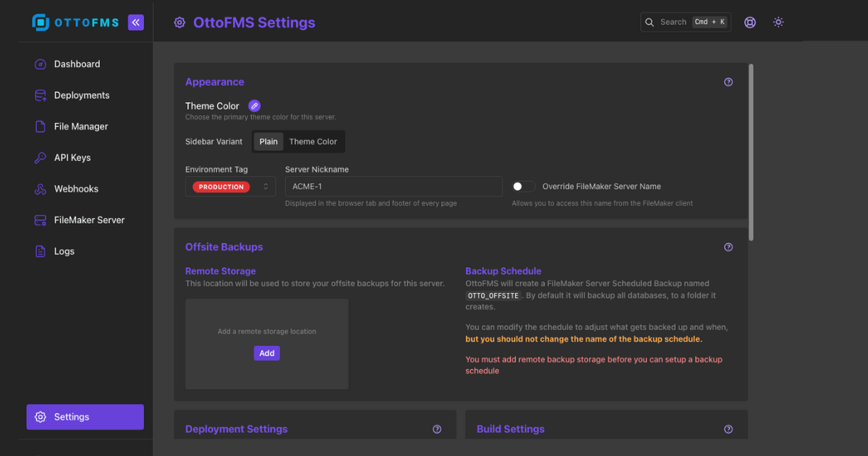Click the Backup Schedule subheading
This screenshot has width=868, height=456.
(x=503, y=271)
